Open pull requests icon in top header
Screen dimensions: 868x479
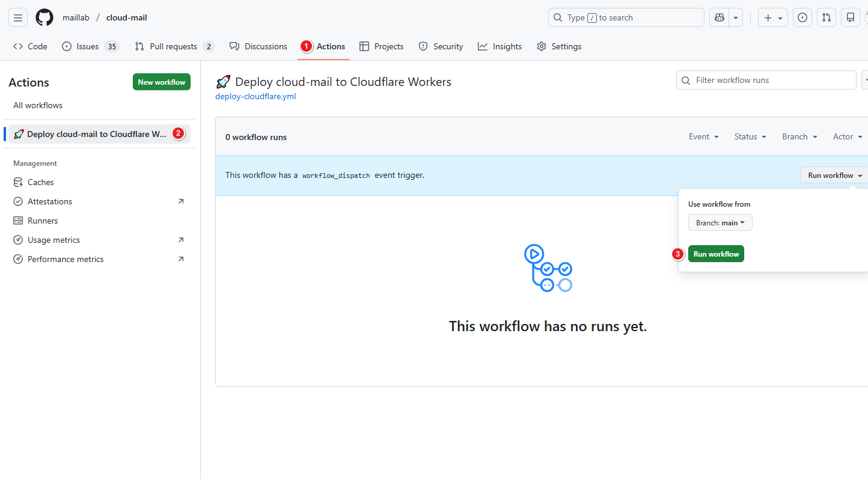827,18
